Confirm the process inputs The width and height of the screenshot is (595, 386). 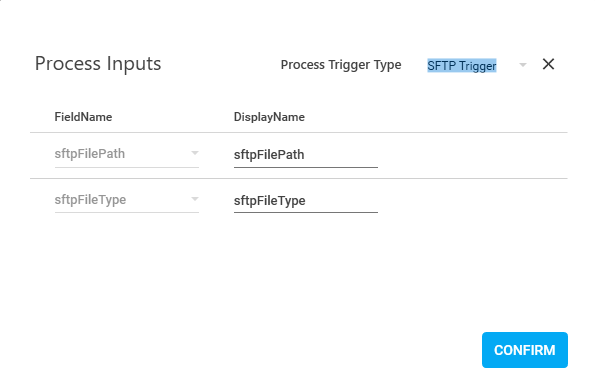click(525, 350)
